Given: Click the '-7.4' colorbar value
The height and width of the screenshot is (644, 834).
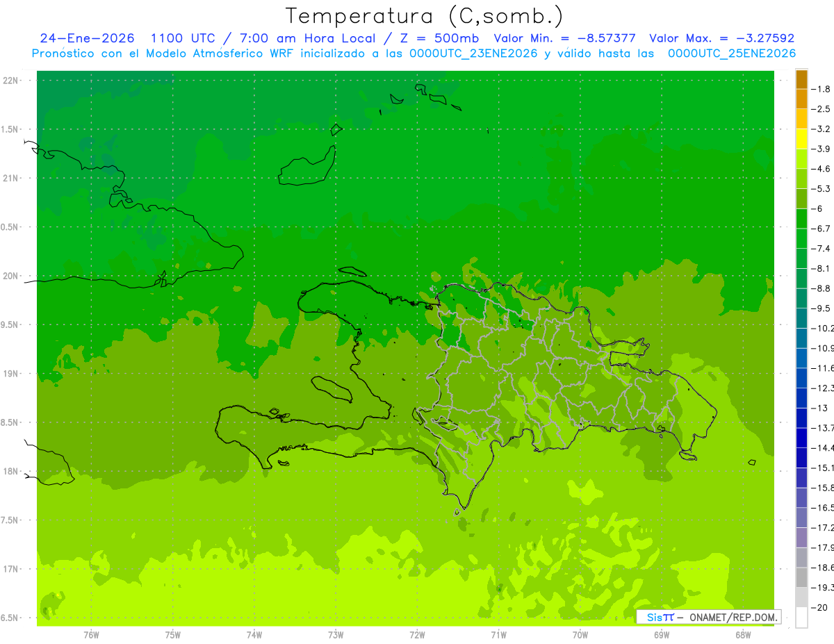Looking at the screenshot, I should click(821, 249).
